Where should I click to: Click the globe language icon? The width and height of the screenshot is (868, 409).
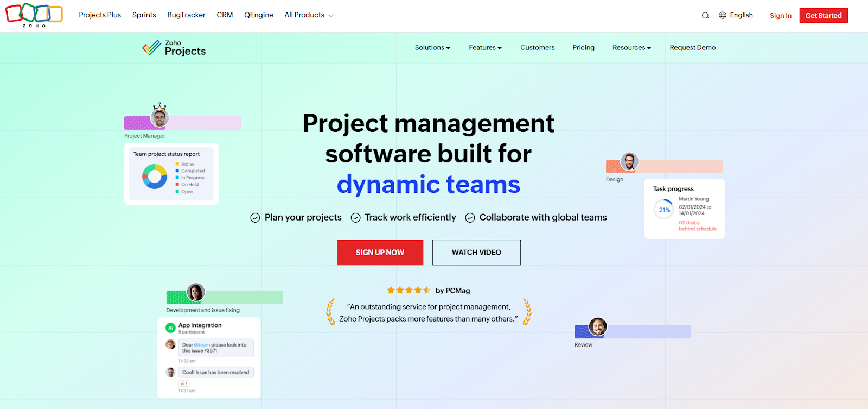coord(723,15)
